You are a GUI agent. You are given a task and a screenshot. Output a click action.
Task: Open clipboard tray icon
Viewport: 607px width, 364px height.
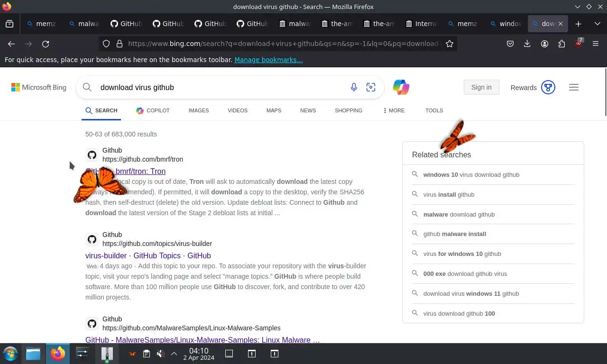[x=147, y=354]
